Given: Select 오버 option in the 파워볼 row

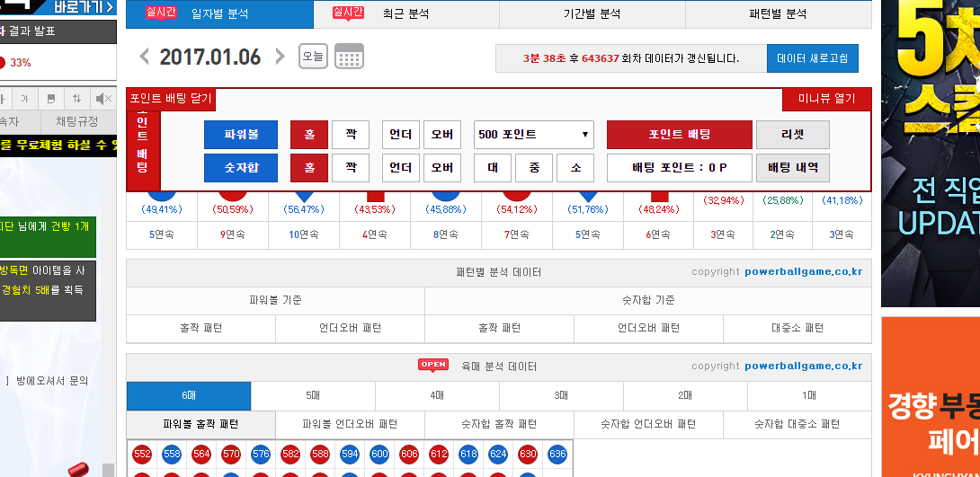Looking at the screenshot, I should 442,135.
